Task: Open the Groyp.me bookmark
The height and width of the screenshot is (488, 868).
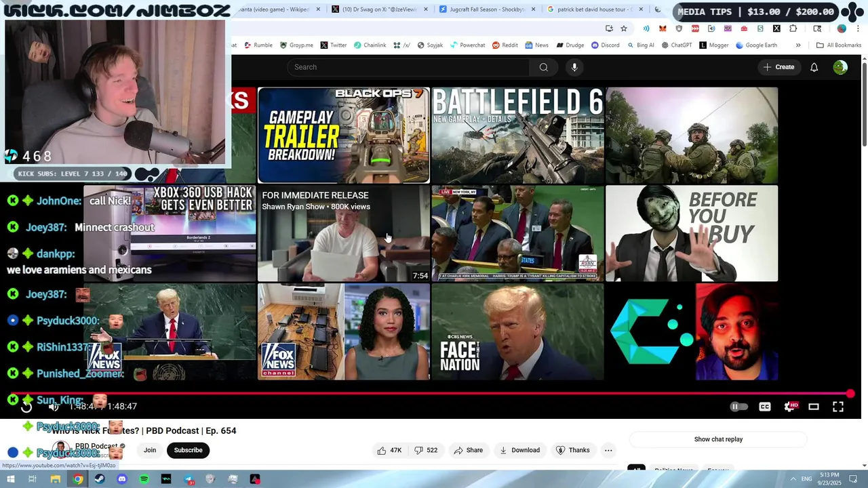Action: point(296,45)
